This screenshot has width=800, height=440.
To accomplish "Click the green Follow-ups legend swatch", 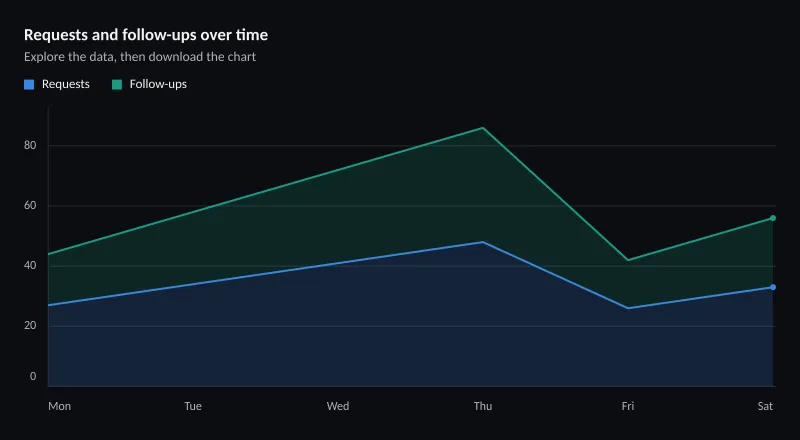I will [117, 85].
